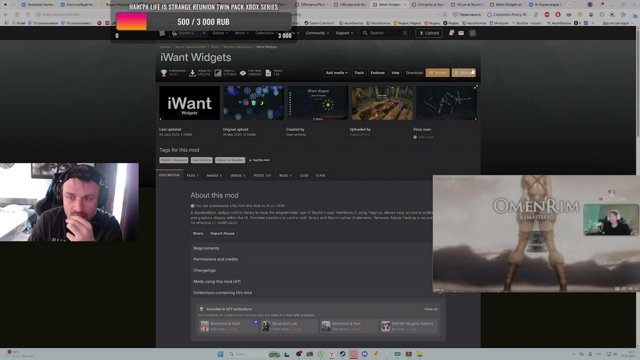
Task: Open the Community dropdown menu
Action: pos(317,33)
